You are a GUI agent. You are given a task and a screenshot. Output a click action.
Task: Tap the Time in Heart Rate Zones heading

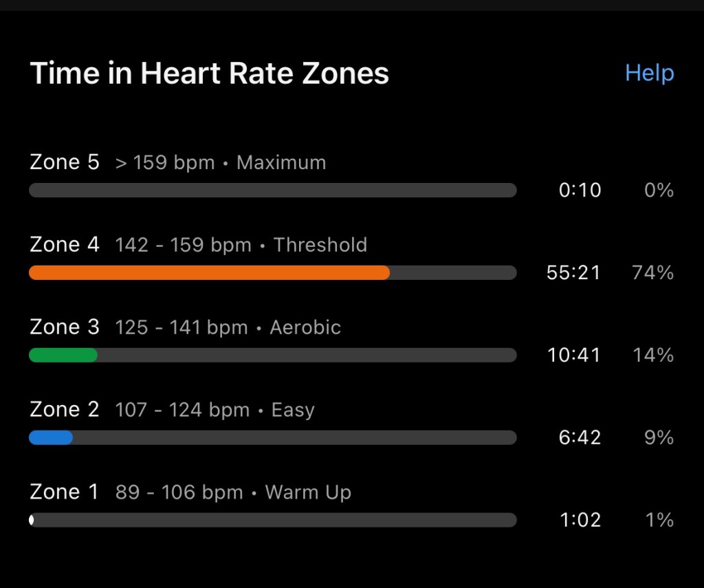click(210, 74)
